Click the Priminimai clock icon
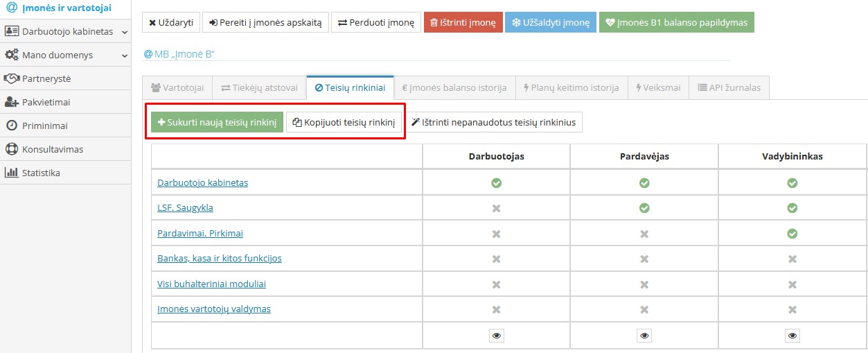This screenshot has height=353, width=868. point(11,126)
